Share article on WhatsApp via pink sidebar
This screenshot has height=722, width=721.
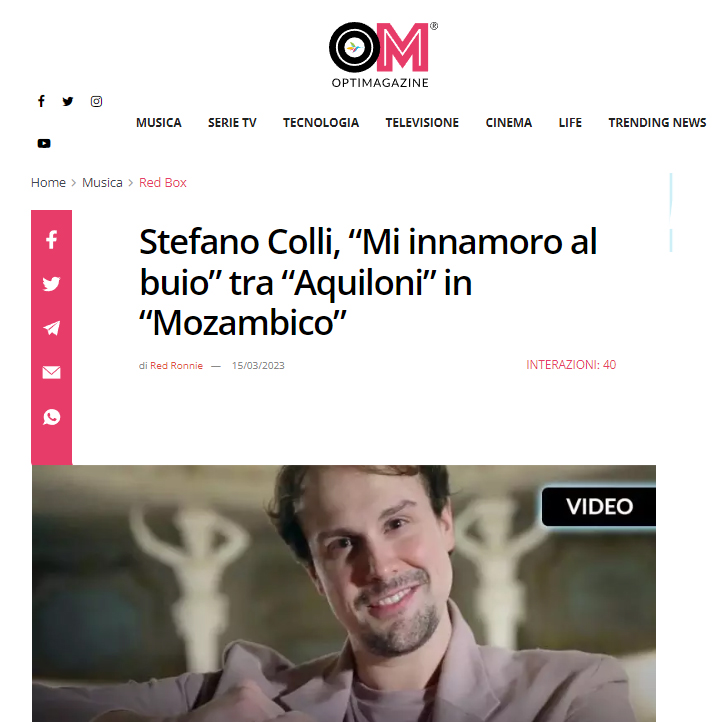[52, 417]
